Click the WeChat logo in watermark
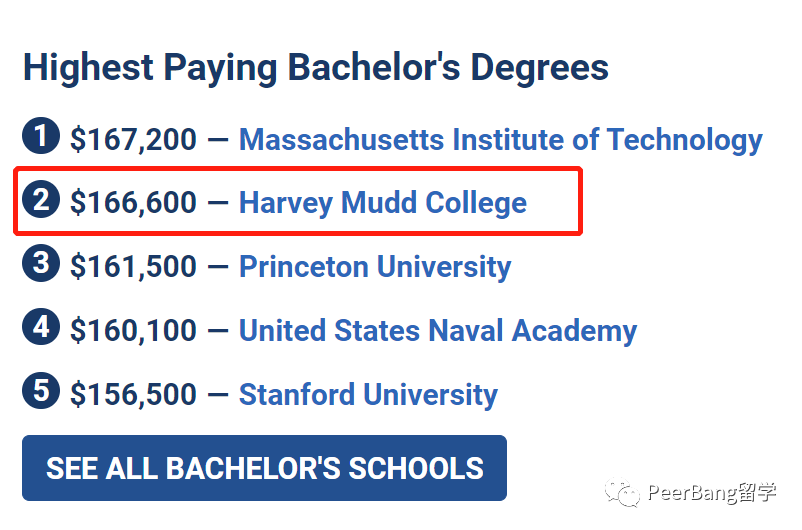 (622, 492)
